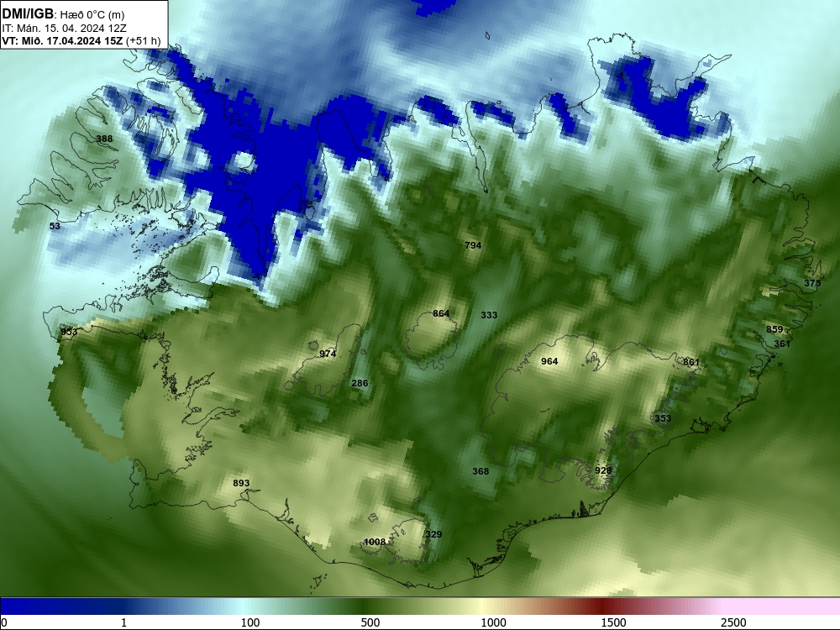
Task: Click the 928 label near Öræfajökull
Action: [x=603, y=470]
